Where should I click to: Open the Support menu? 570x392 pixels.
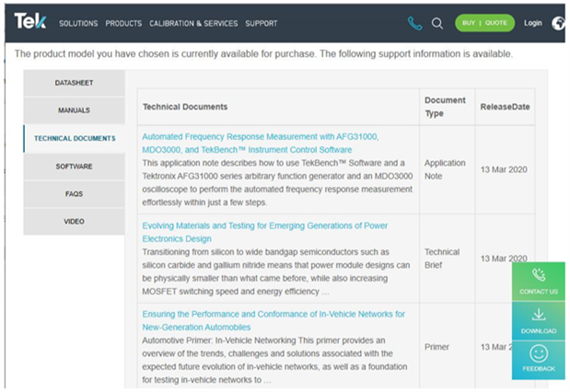(x=262, y=23)
